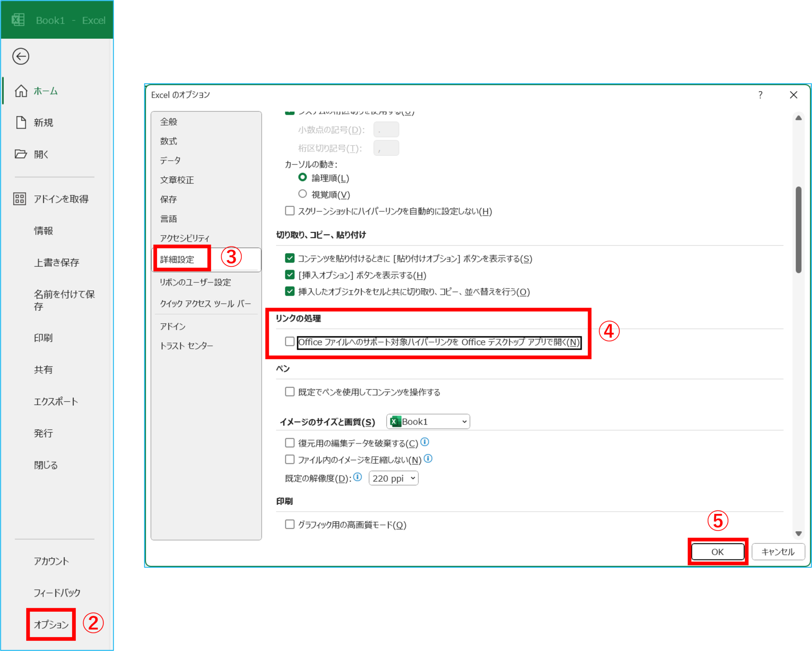Click アドインを取得 to get add-ins
The width and height of the screenshot is (812, 651).
pyautogui.click(x=61, y=199)
